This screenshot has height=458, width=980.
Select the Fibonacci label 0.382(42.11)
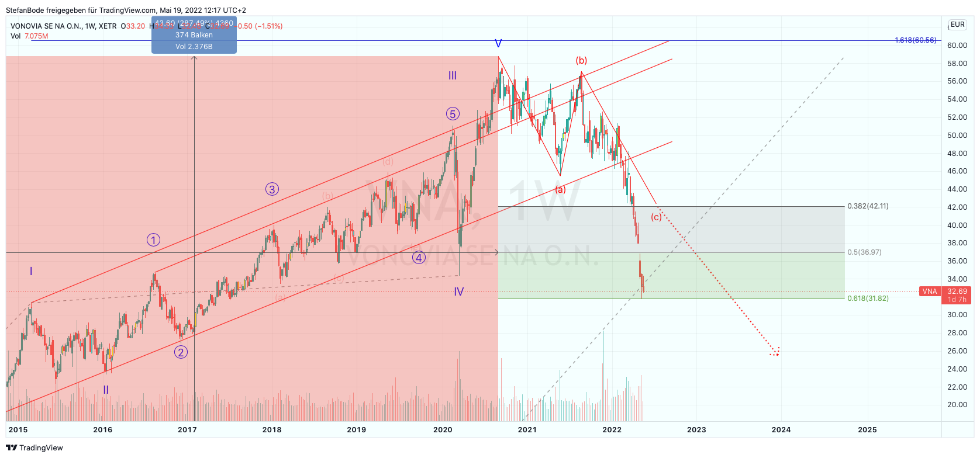click(x=868, y=206)
